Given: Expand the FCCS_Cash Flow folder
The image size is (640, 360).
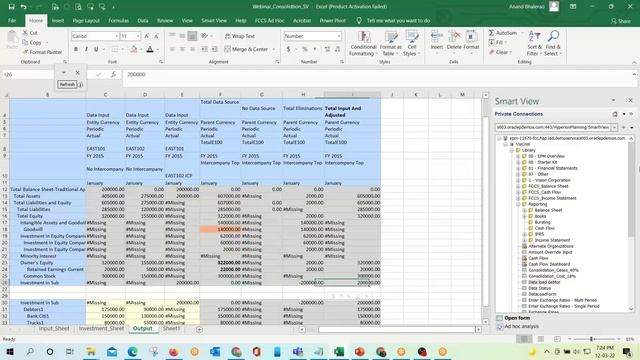Looking at the screenshot, I should [518, 192].
